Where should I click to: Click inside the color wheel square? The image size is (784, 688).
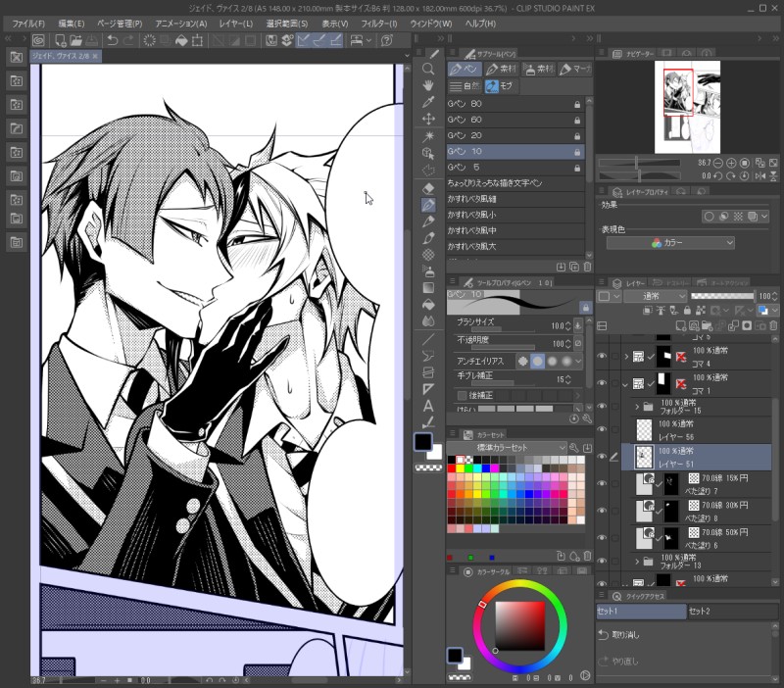(x=520, y=625)
